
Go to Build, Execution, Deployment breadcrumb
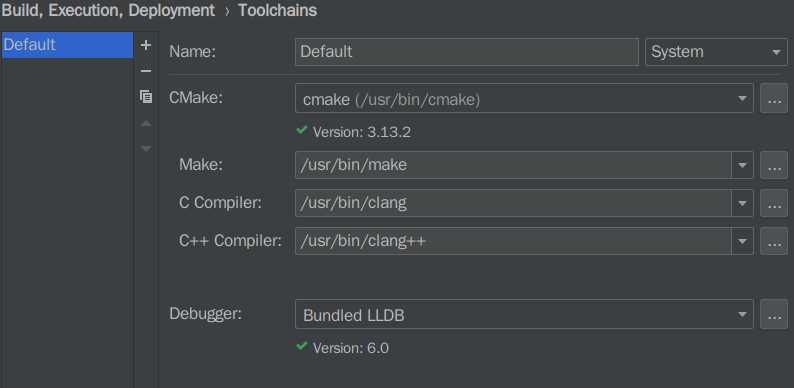click(108, 10)
